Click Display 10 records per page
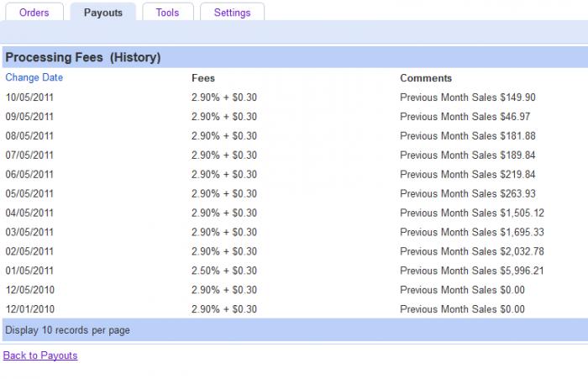The image size is (588, 379). click(x=67, y=330)
